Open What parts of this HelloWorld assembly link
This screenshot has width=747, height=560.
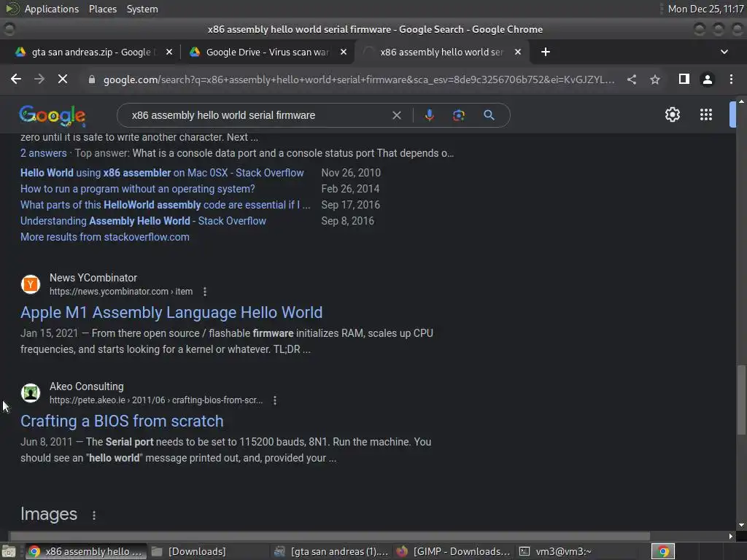(166, 205)
